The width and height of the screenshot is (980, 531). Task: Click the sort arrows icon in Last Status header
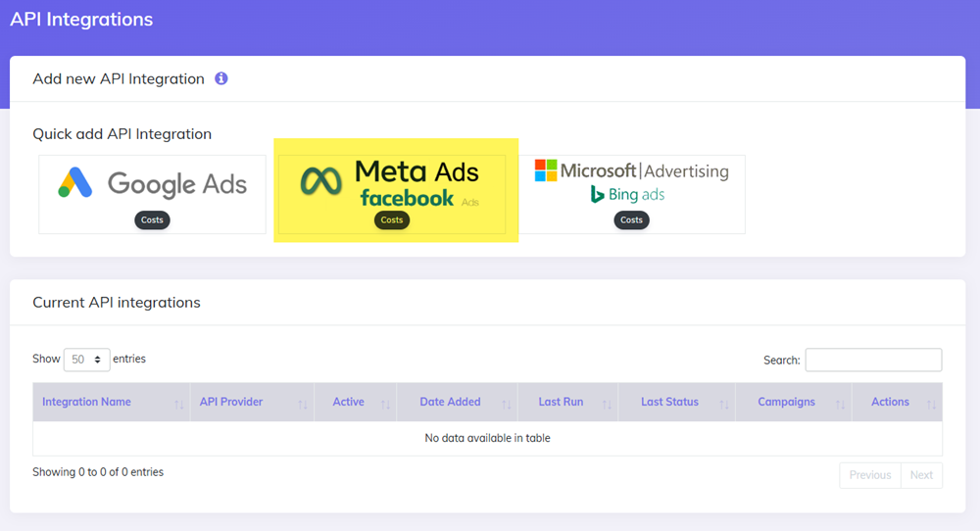724,405
